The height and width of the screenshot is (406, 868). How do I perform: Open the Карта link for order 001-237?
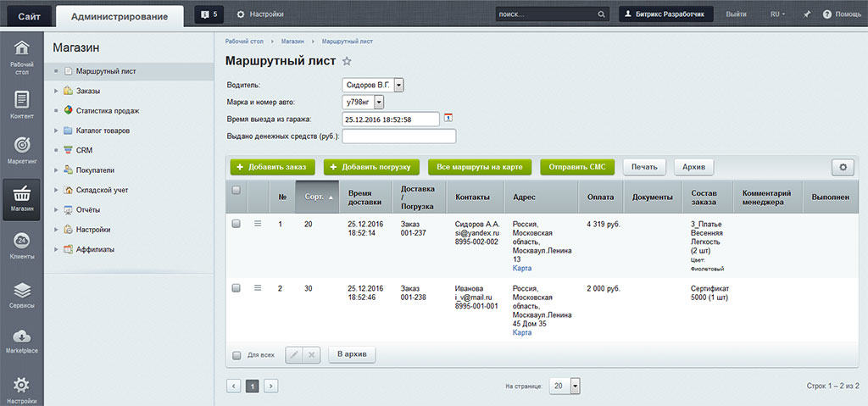[522, 268]
